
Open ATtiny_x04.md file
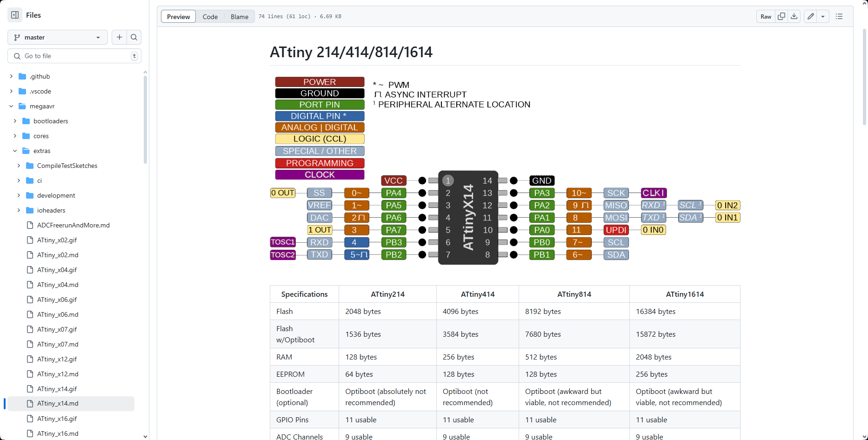point(58,285)
